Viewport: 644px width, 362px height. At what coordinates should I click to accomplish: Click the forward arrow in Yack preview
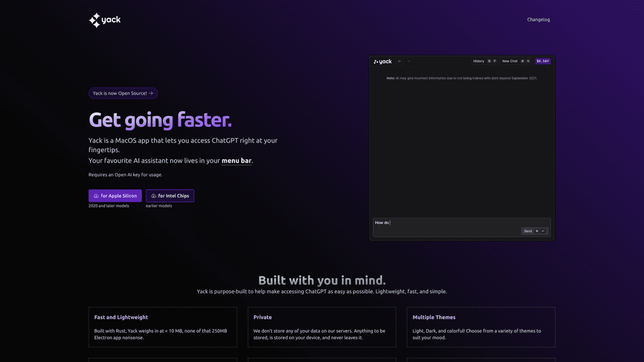[x=409, y=61]
